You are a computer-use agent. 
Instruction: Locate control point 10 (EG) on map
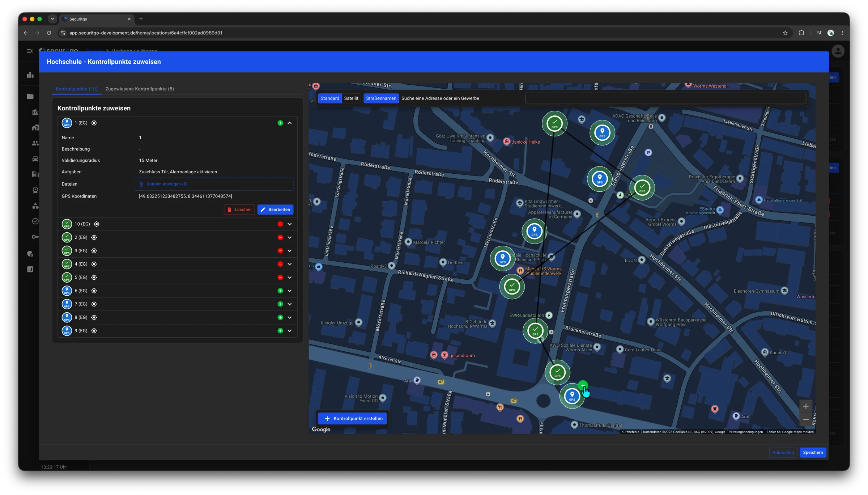(97, 224)
